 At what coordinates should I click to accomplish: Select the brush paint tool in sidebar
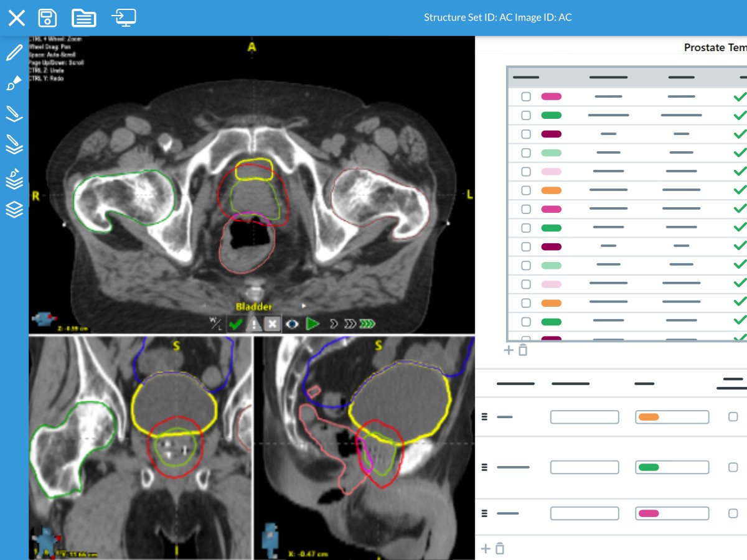coord(14,83)
